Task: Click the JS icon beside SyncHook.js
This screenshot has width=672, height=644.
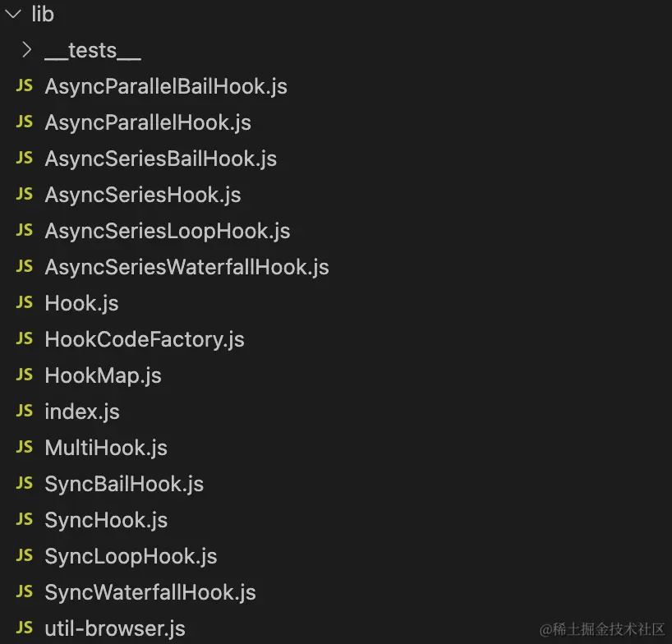Action: pyautogui.click(x=25, y=520)
